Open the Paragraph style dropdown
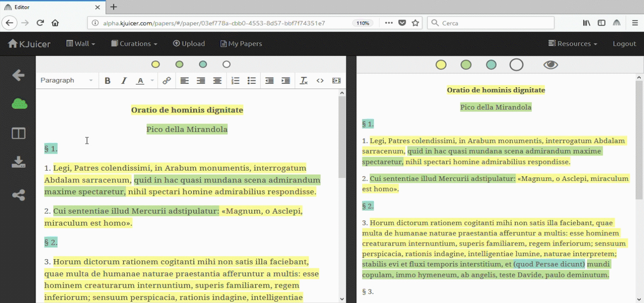 click(67, 80)
